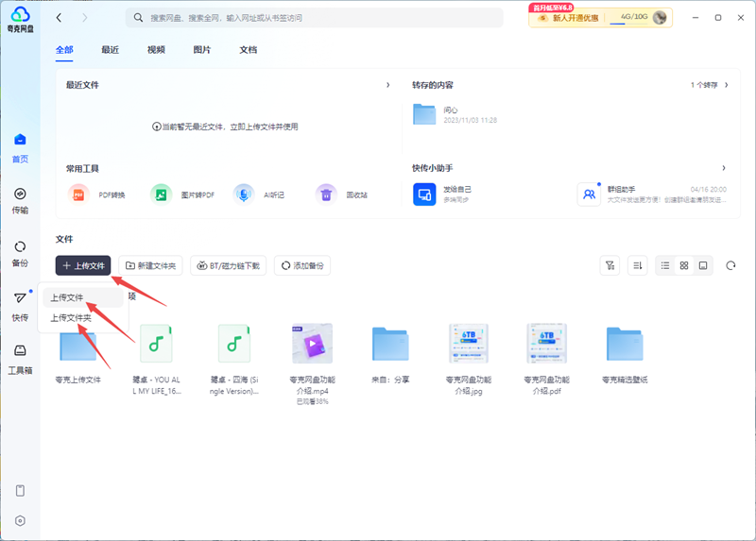
Task: Open the 图片转PDF tool
Action: (162, 194)
